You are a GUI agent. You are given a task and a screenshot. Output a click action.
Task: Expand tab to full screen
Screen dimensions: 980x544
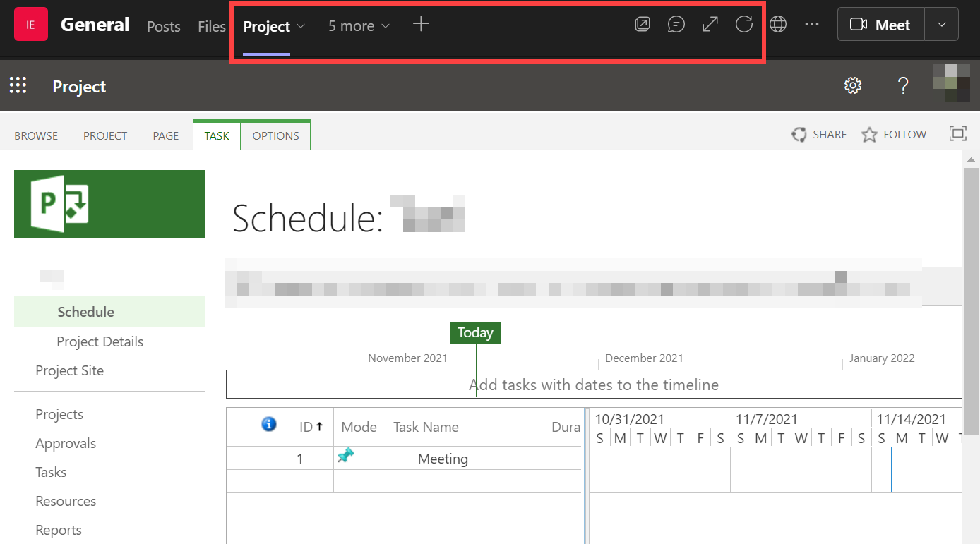click(710, 25)
